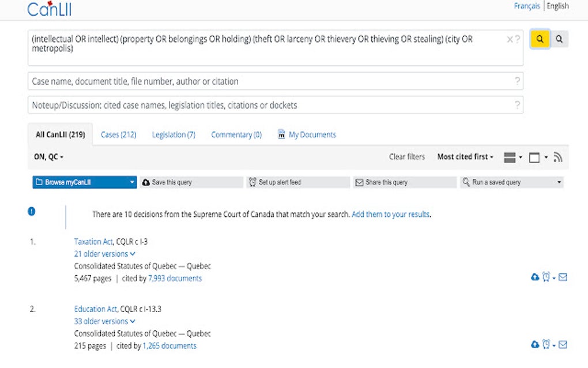Open the Browse myCanLII dropdown
588x368 pixels.
[84, 182]
